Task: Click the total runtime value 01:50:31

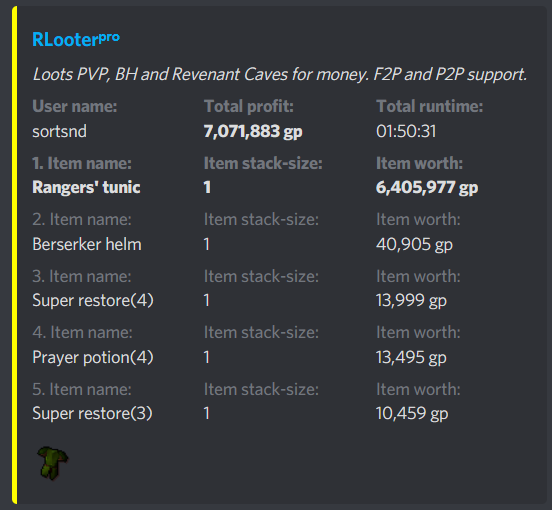Action: 406,131
